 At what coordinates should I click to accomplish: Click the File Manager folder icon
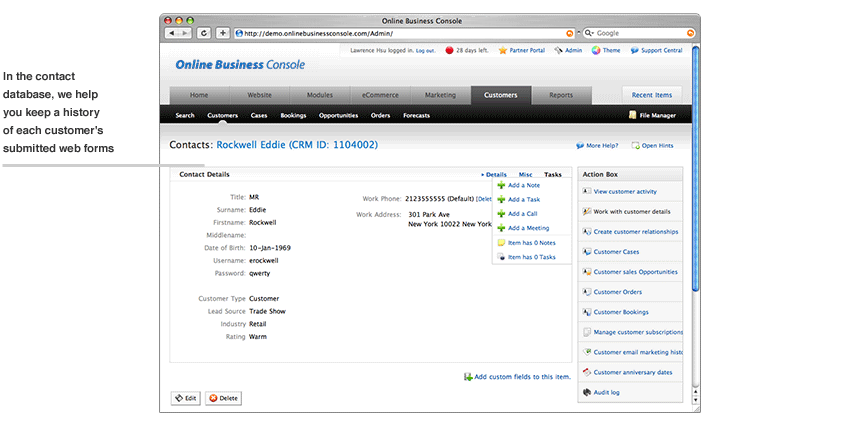coord(632,115)
